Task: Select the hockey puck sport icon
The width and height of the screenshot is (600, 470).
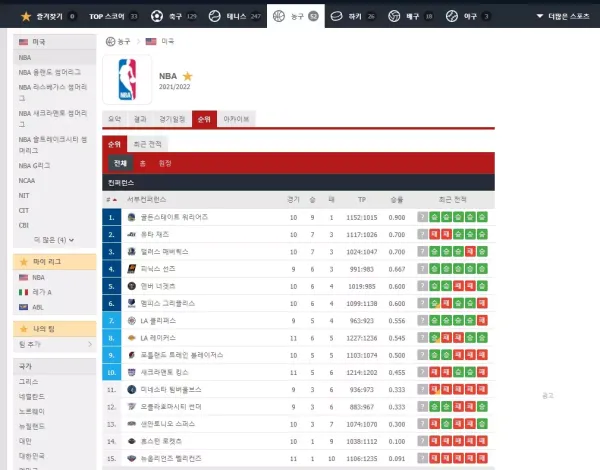Action: click(336, 16)
